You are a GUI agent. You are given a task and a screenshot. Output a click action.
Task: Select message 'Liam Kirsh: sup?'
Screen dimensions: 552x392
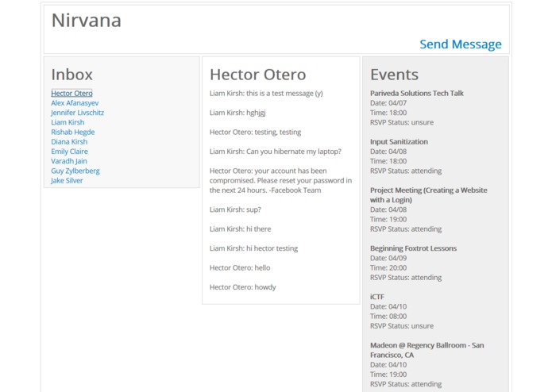(x=235, y=209)
